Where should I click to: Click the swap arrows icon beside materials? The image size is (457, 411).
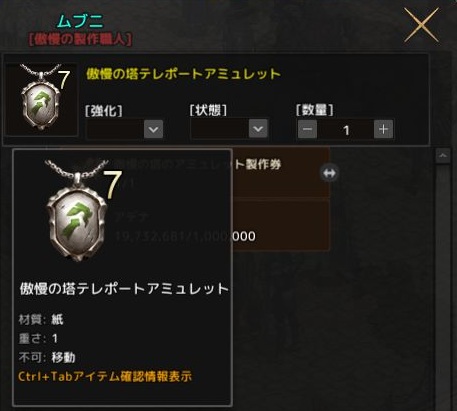[x=329, y=173]
